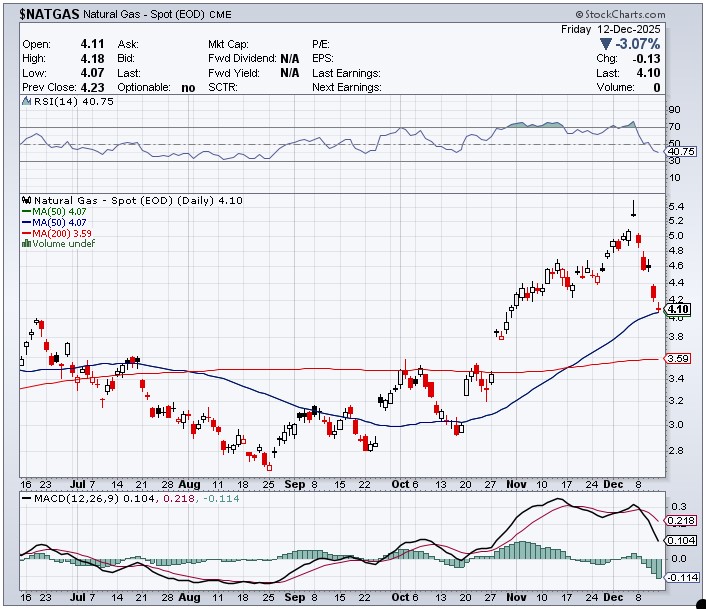The width and height of the screenshot is (706, 609).
Task: Click the $NATGAS ticker symbol
Action: (48, 14)
